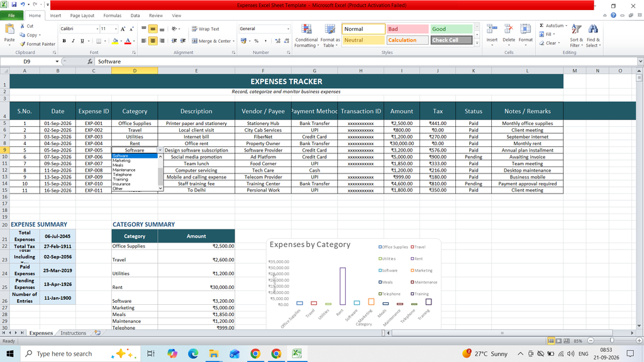
Task: Toggle Bold formatting
Action: click(64, 41)
